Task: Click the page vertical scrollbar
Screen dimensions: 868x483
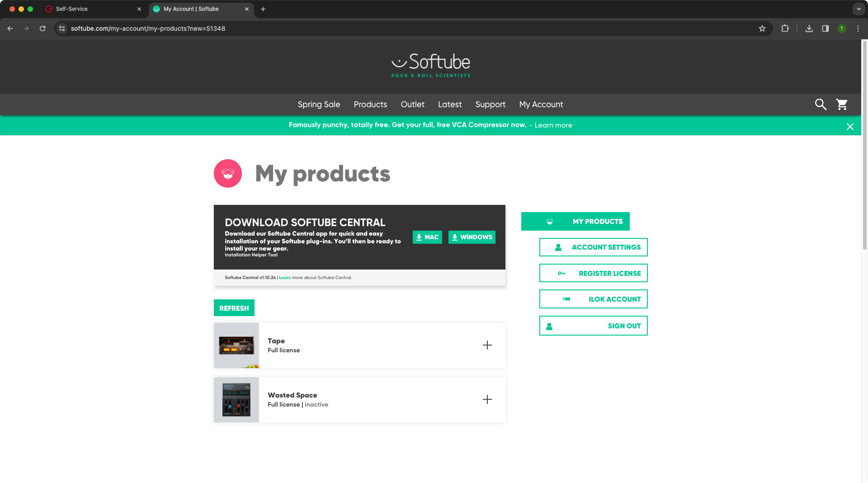Action: tap(864, 145)
